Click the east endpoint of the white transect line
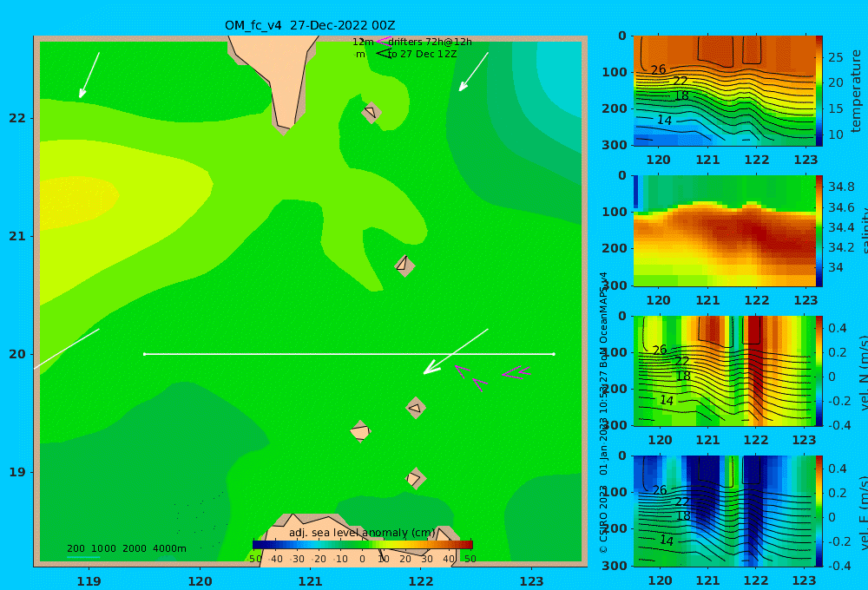Screen dimensions: 868x590 [554, 354]
